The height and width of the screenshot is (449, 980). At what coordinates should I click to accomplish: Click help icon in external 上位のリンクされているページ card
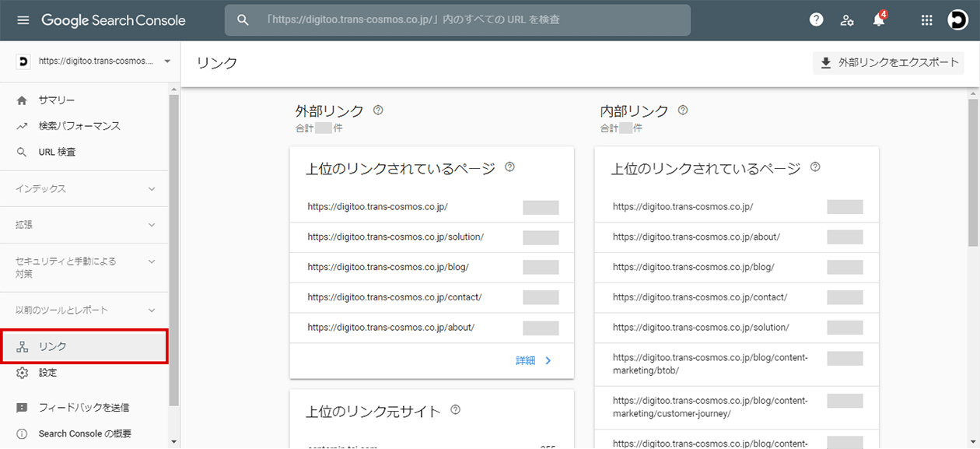pyautogui.click(x=510, y=167)
